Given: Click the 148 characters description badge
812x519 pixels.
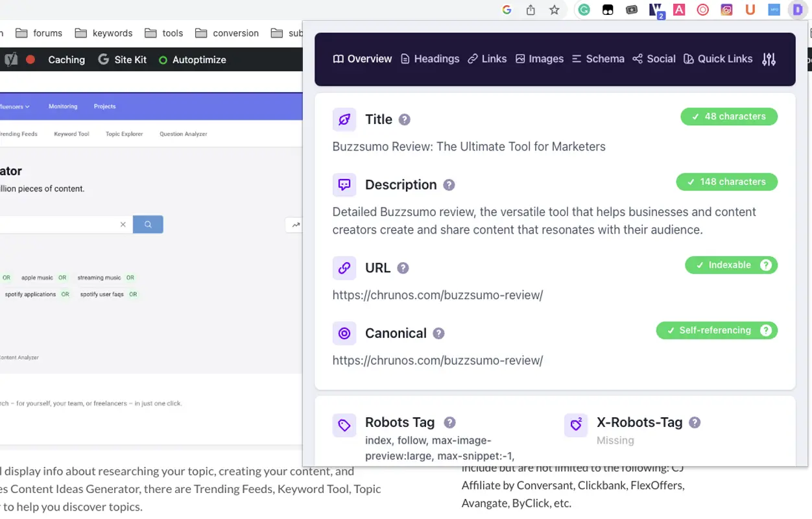Looking at the screenshot, I should 726,182.
